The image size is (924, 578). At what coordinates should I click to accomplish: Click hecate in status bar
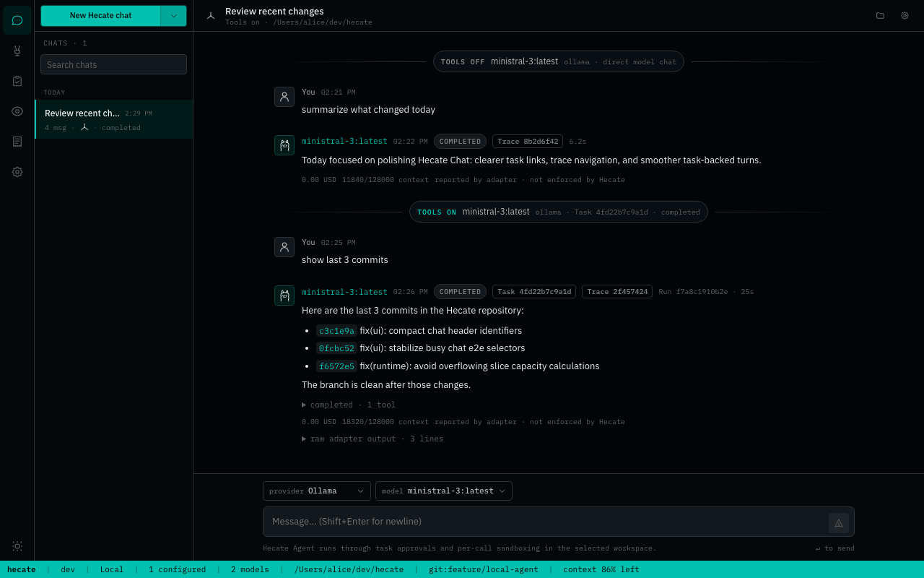click(22, 569)
